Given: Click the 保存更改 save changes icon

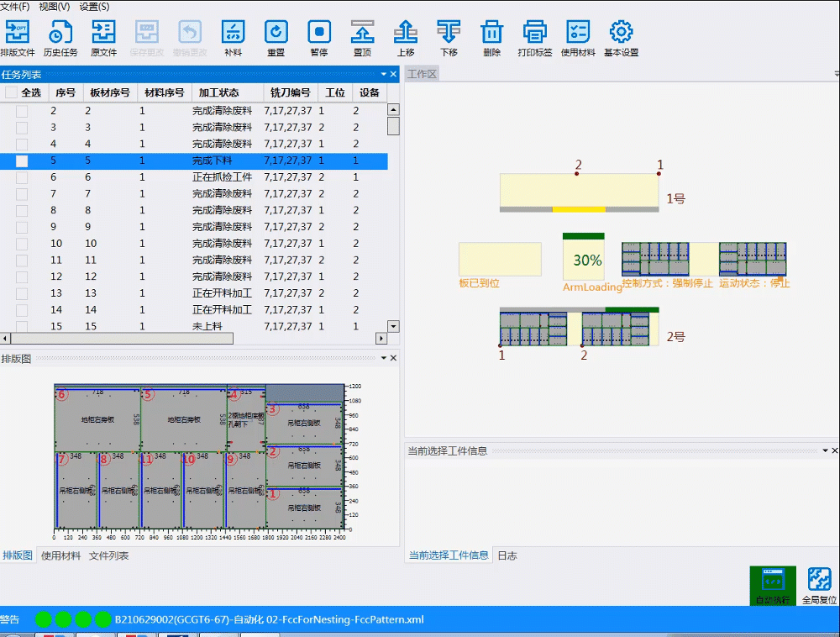Looking at the screenshot, I should (147, 38).
